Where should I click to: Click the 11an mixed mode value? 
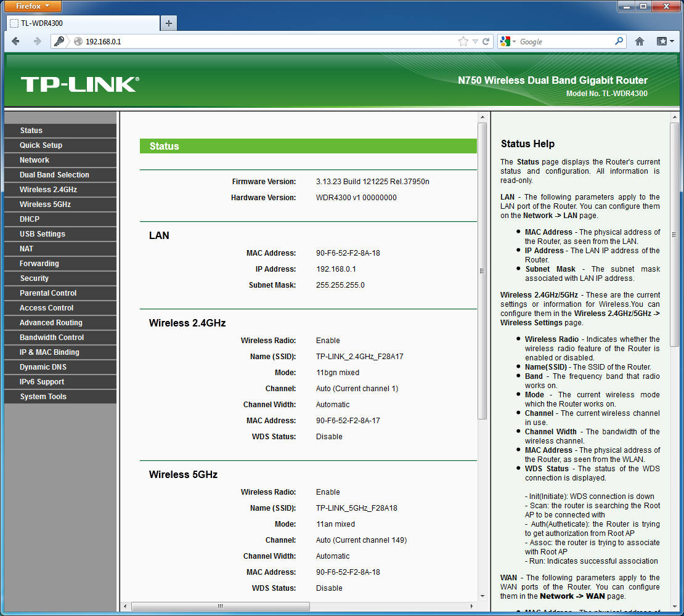[335, 524]
